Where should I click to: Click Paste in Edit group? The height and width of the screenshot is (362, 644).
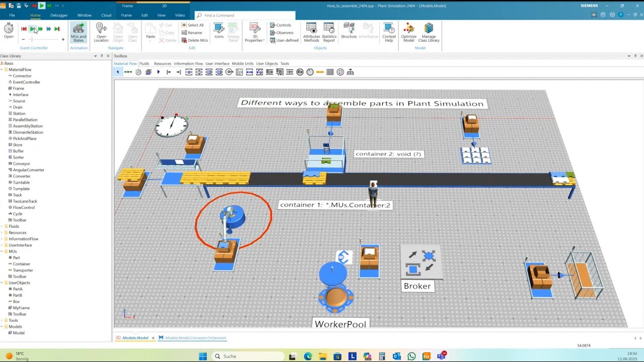pyautogui.click(x=150, y=31)
